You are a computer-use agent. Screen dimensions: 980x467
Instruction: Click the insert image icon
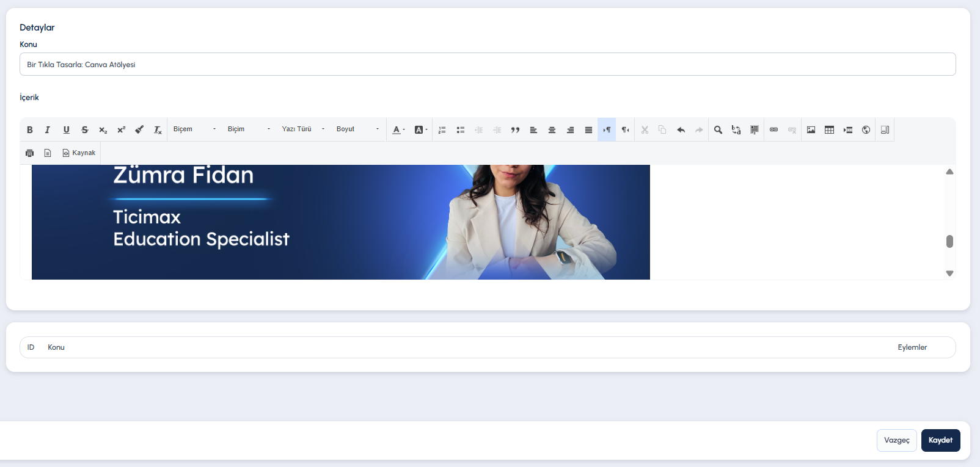pyautogui.click(x=811, y=129)
